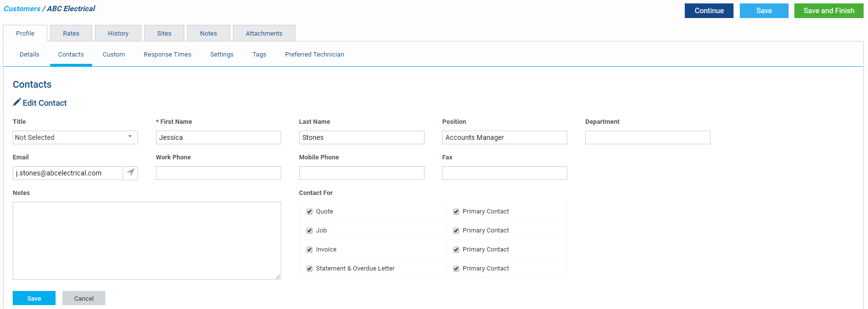This screenshot has height=309, width=868.
Task: Uncheck Invoice contact checkbox
Action: coord(309,250)
